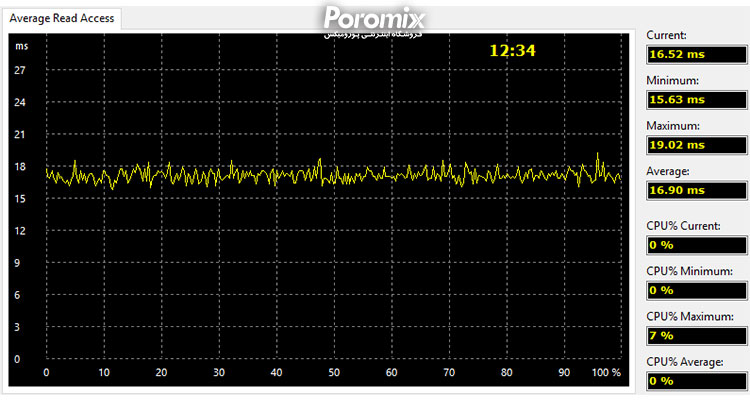
Task: Click the x-axis label 50
Action: pos(334,373)
